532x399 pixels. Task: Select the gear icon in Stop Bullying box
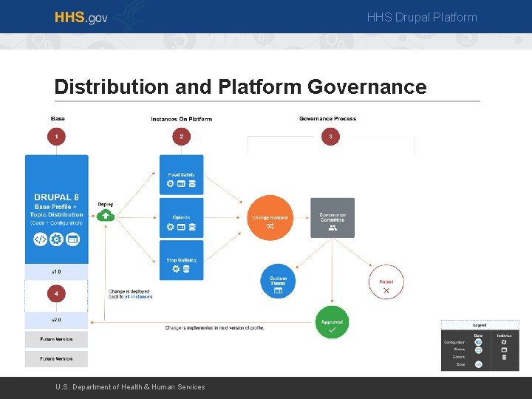176,269
